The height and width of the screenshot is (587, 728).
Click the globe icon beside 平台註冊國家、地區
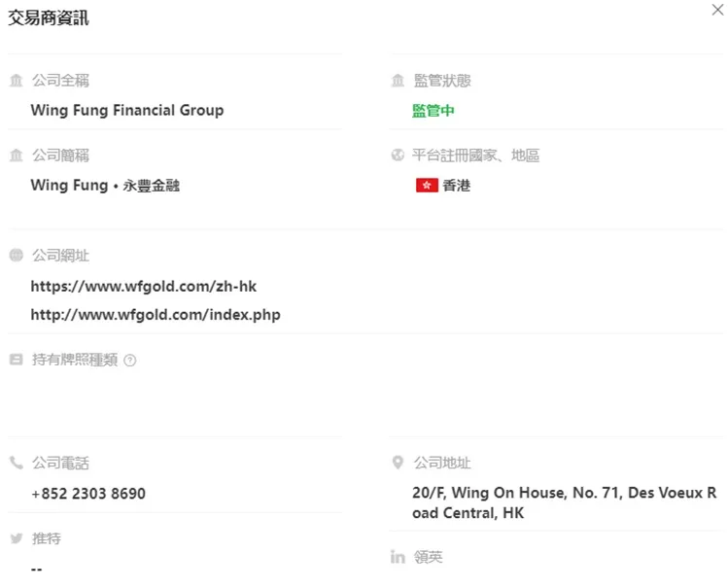tap(398, 155)
